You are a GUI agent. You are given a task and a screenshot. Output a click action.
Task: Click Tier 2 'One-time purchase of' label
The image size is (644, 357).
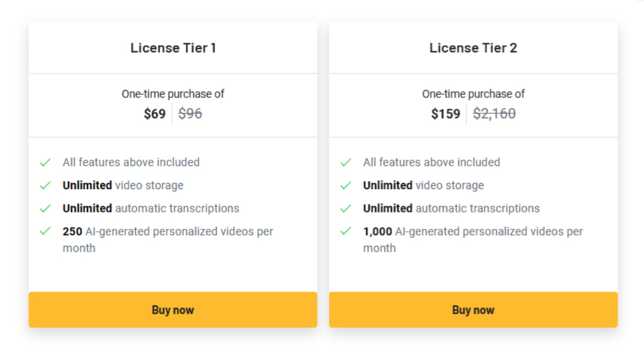pyautogui.click(x=473, y=94)
